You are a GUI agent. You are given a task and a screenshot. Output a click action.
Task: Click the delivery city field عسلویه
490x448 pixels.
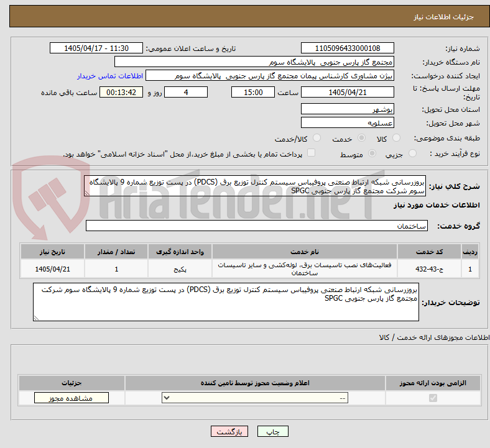click(x=347, y=122)
